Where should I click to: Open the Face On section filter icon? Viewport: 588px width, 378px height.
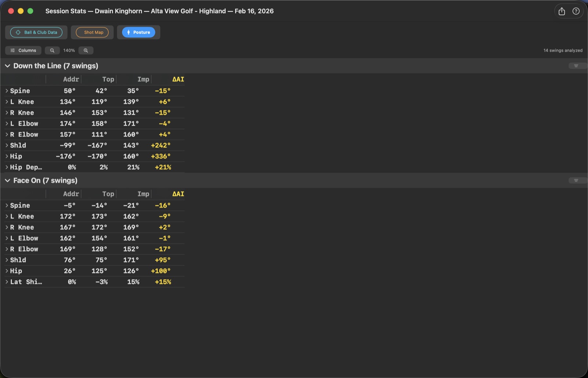(x=576, y=181)
